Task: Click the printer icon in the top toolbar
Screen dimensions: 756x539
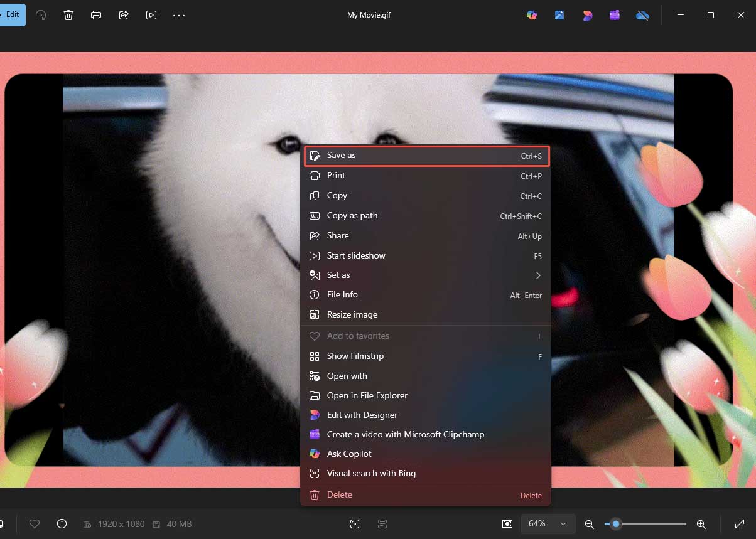Action: coord(96,15)
